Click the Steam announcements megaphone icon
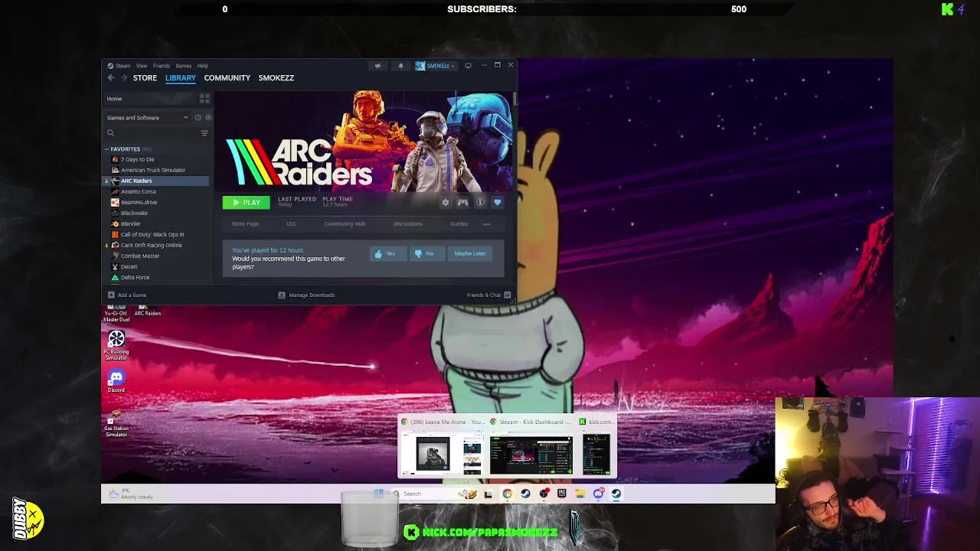Image resolution: width=980 pixels, height=551 pixels. [x=377, y=66]
